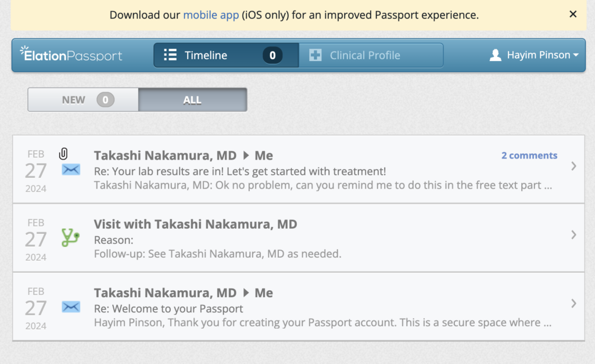
Task: Click the paperclip attachment icon
Action: [64, 154]
